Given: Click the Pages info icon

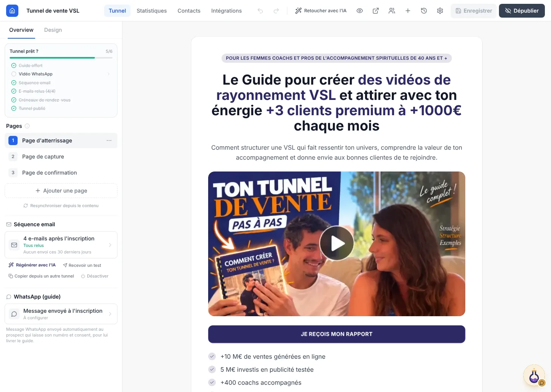Looking at the screenshot, I should click(27, 126).
